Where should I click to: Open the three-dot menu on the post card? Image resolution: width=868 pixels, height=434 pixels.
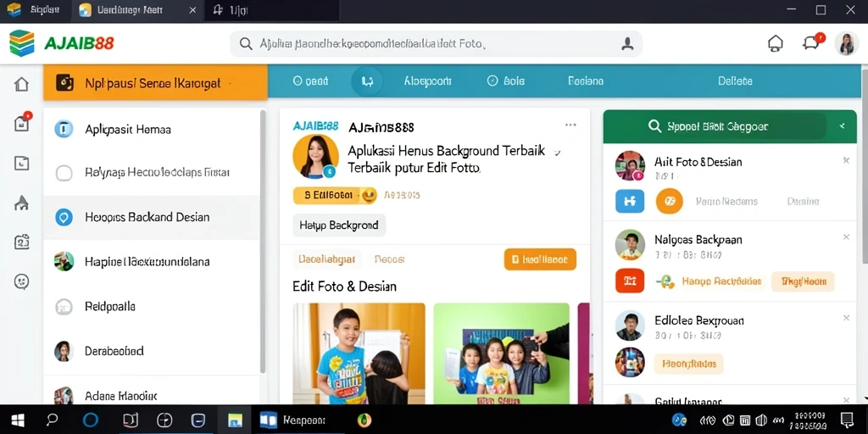pyautogui.click(x=570, y=125)
